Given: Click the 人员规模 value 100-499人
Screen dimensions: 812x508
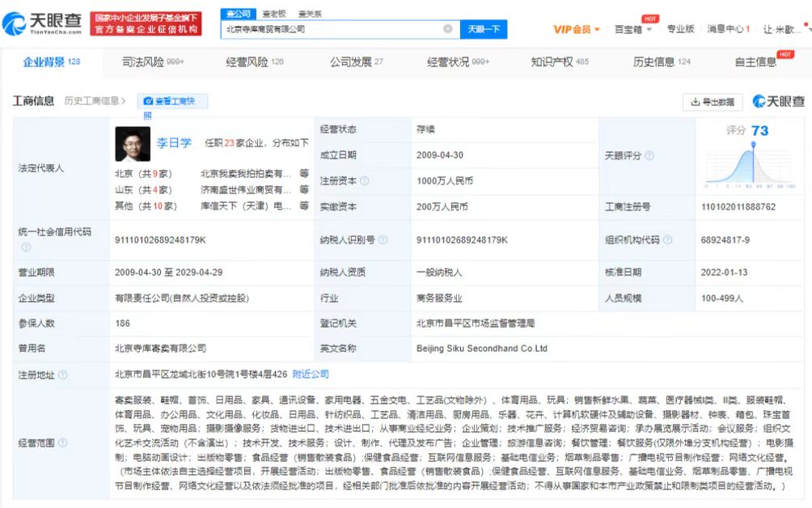Looking at the screenshot, I should click(722, 298).
